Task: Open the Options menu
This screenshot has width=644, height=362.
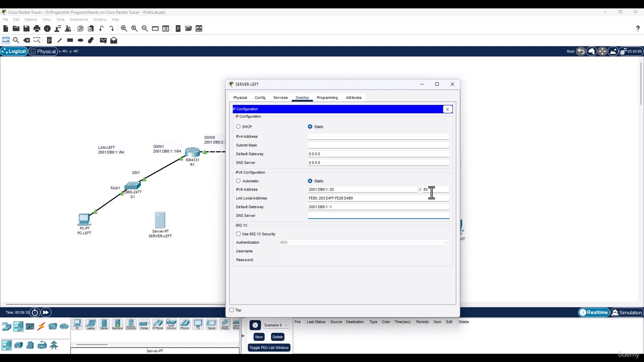Action: (x=31, y=20)
